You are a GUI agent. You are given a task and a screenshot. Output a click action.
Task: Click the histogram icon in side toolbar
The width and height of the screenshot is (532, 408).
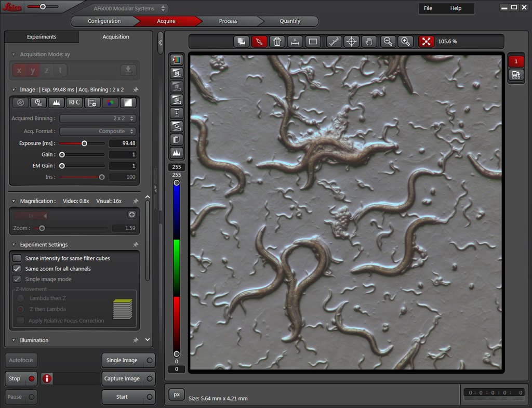(x=177, y=153)
